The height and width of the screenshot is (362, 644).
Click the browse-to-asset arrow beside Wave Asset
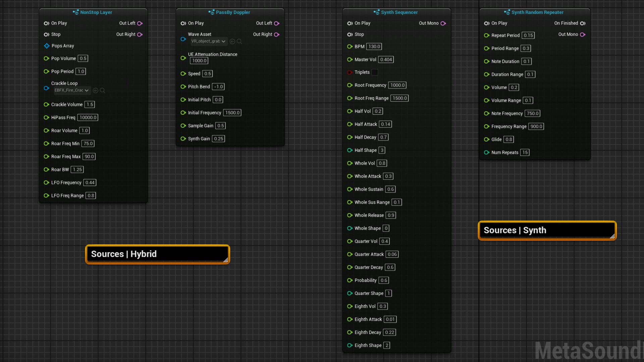pyautogui.click(x=232, y=41)
